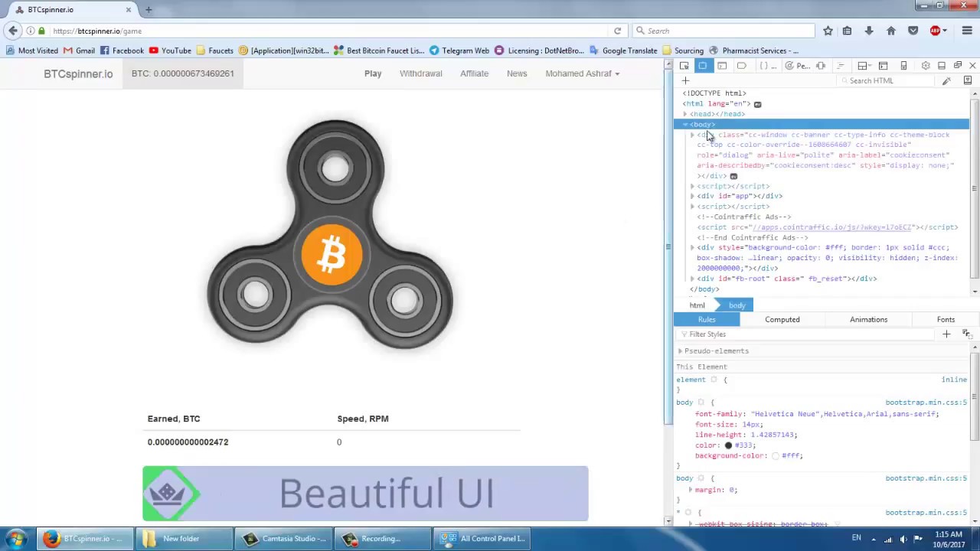Open the Firefox hamburger menu
This screenshot has width=980, height=551.
pyautogui.click(x=967, y=31)
